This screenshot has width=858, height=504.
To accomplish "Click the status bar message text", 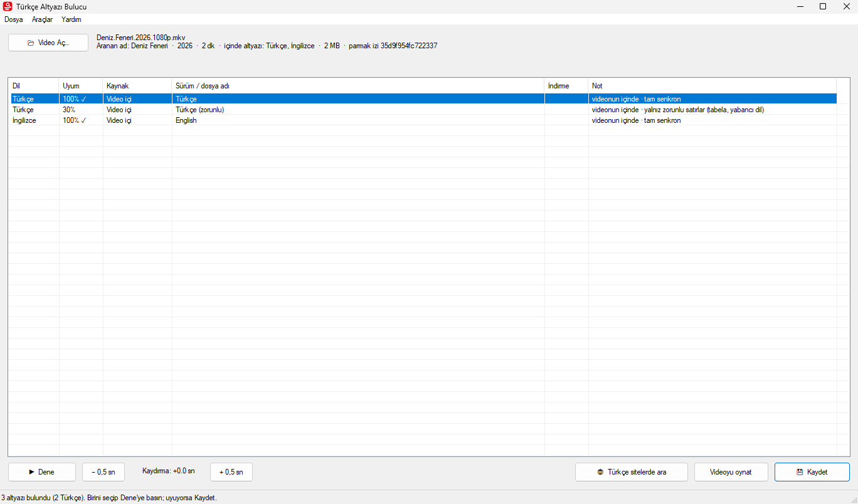I will pos(109,498).
